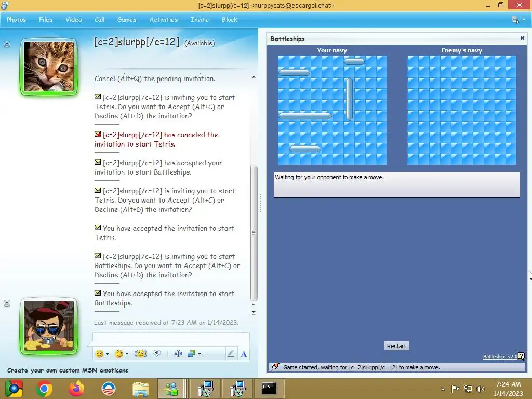
Task: Select the text typing A tool
Action: pyautogui.click(x=244, y=354)
